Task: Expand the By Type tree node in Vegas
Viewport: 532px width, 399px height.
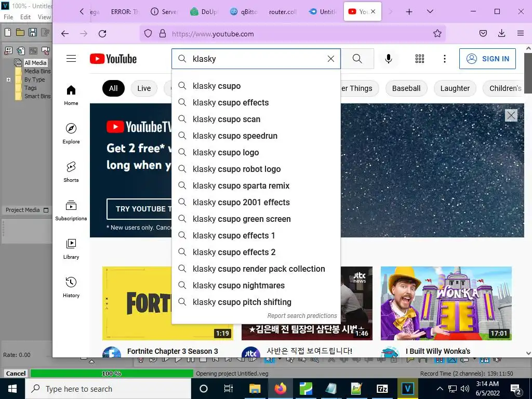Action: (x=8, y=79)
